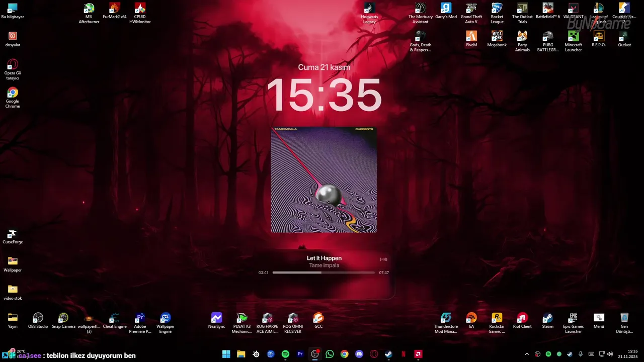Screen dimensions: 644x362
Task: Select the Outlast desktop icon
Action: [x=624, y=39]
